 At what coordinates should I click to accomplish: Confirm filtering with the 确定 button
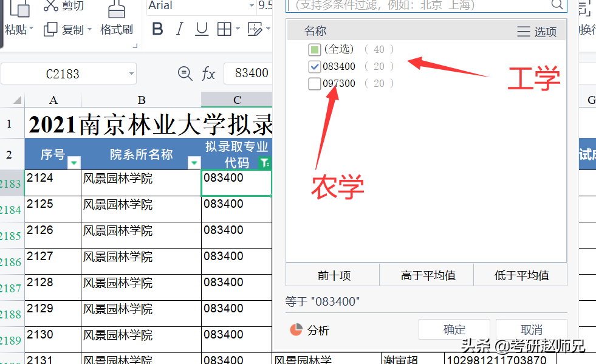(x=454, y=329)
